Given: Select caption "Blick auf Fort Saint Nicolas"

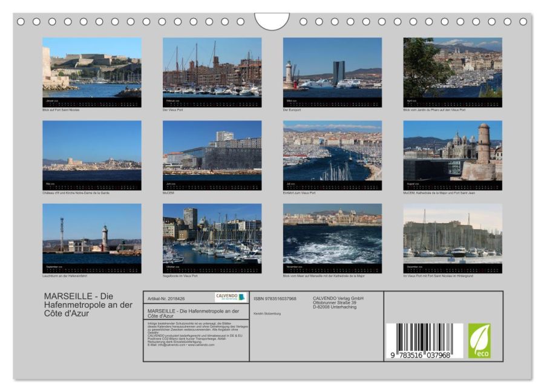Looking at the screenshot, I should point(61,110).
